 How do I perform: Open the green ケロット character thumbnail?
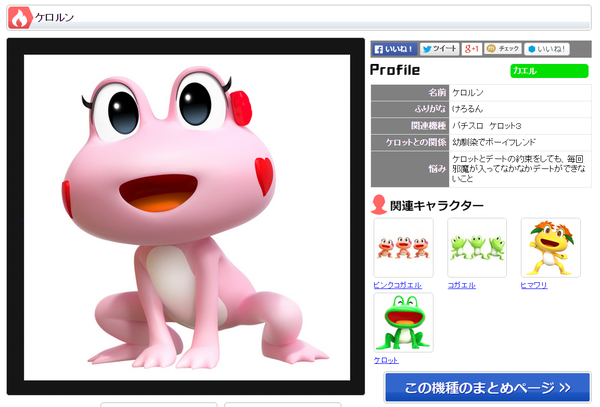click(x=403, y=322)
